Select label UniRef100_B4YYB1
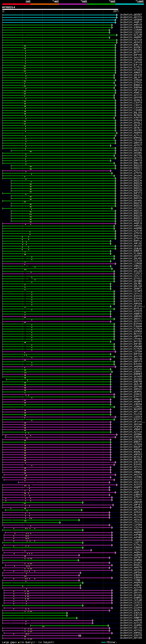 click(131, 341)
